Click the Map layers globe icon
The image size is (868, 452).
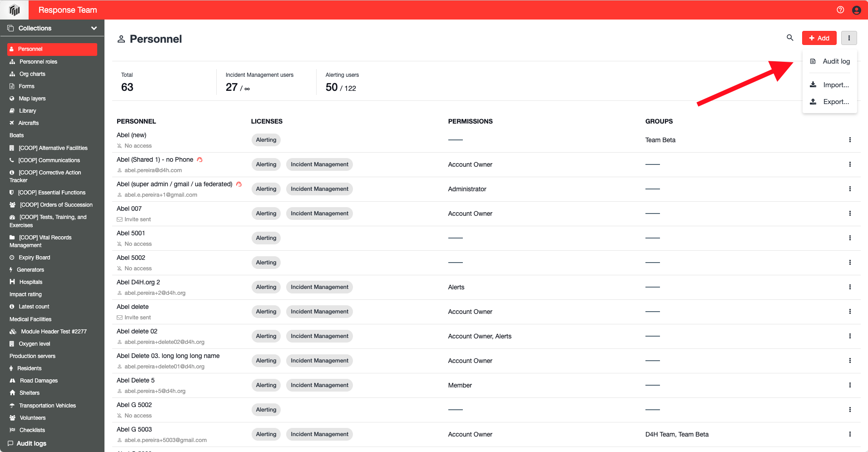[x=12, y=99]
